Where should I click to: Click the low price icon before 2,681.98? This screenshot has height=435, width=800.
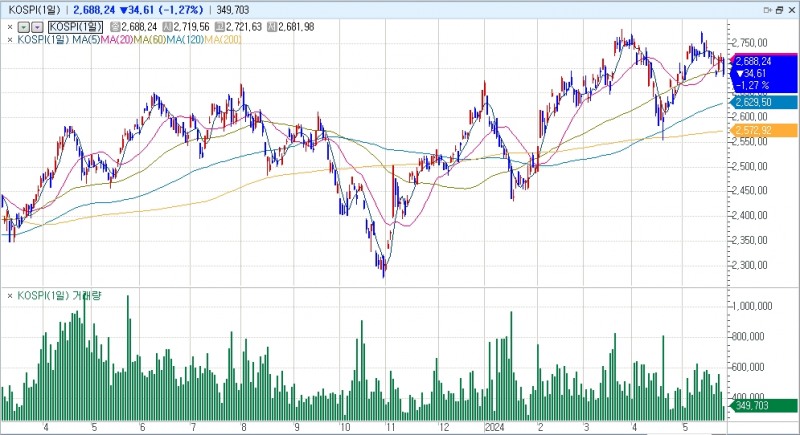point(272,27)
